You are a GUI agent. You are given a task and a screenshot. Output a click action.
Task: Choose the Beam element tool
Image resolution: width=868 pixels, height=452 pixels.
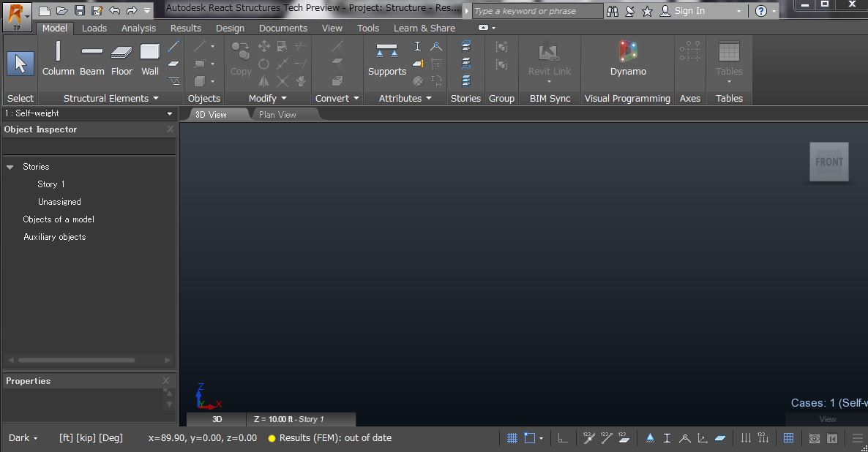pyautogui.click(x=92, y=59)
